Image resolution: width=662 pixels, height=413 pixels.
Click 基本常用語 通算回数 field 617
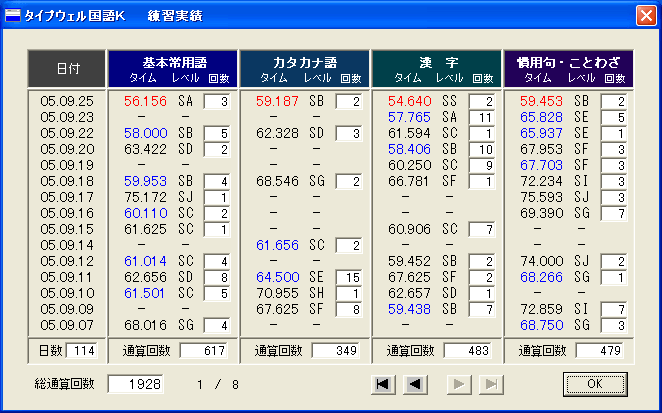pyautogui.click(x=203, y=351)
